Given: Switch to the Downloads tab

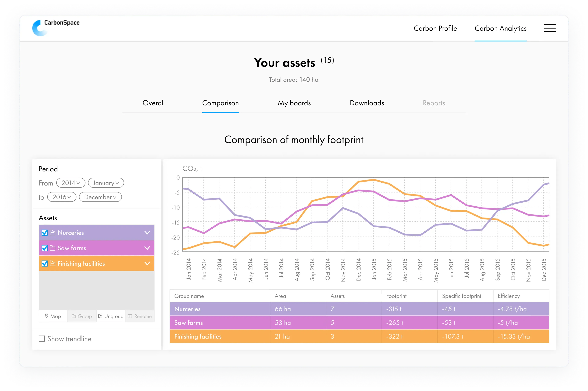Looking at the screenshot, I should pyautogui.click(x=367, y=103).
